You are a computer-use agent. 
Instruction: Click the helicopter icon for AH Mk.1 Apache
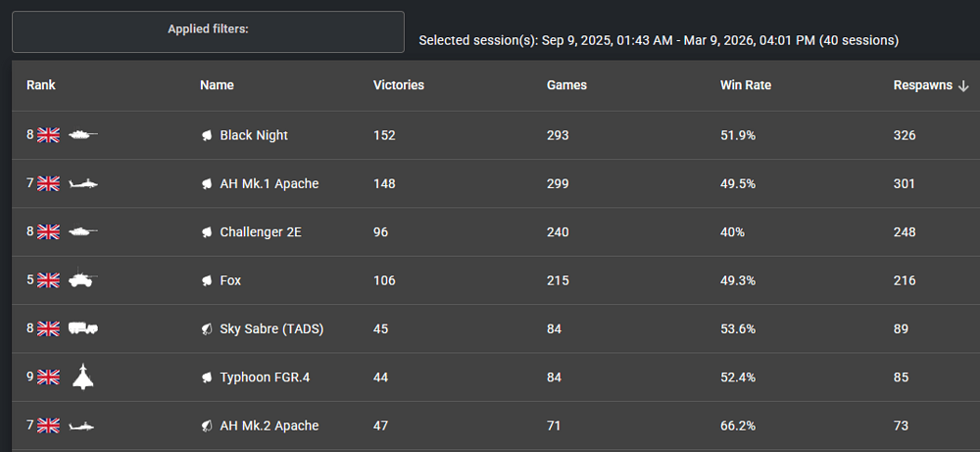[83, 183]
